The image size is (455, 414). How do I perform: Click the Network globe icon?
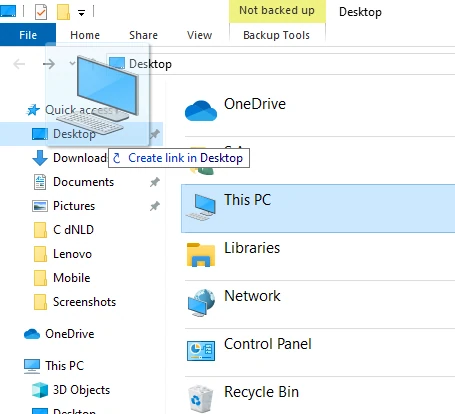(201, 303)
